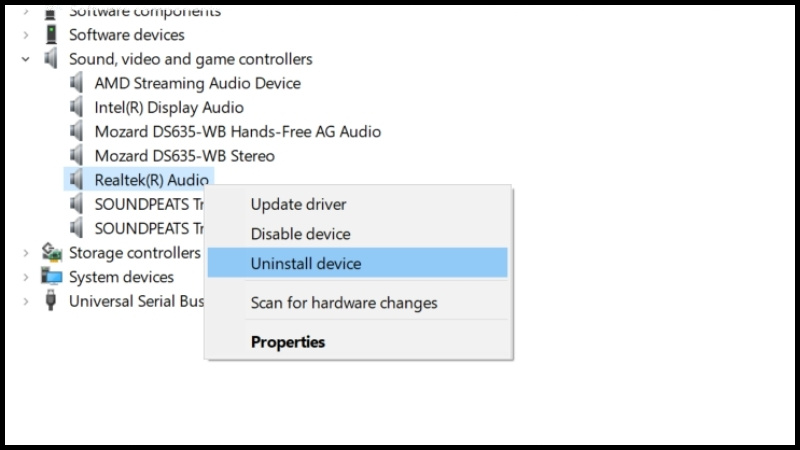Click the Universal Serial Bus plug icon
Viewport: 800px width, 450px height.
pyautogui.click(x=51, y=301)
